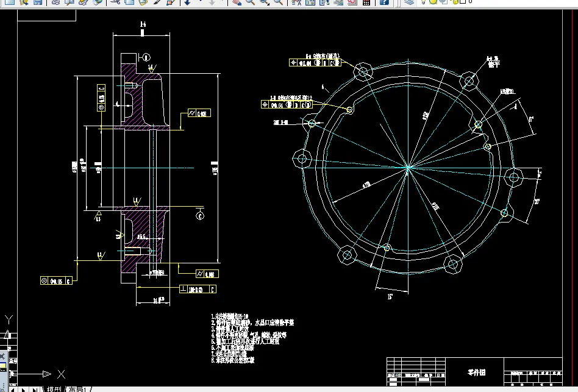Expand the Undo history dropdown arrow
578x392 pixels.
tap(200, 1)
